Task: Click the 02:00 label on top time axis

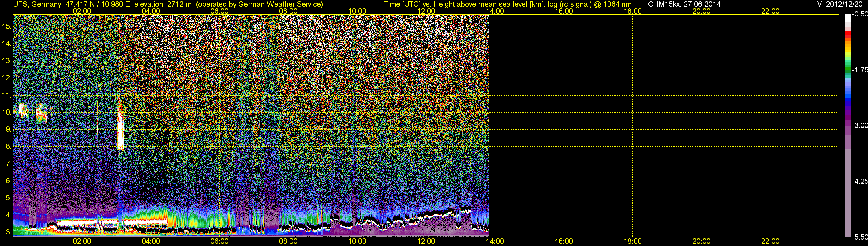Action: (82, 11)
